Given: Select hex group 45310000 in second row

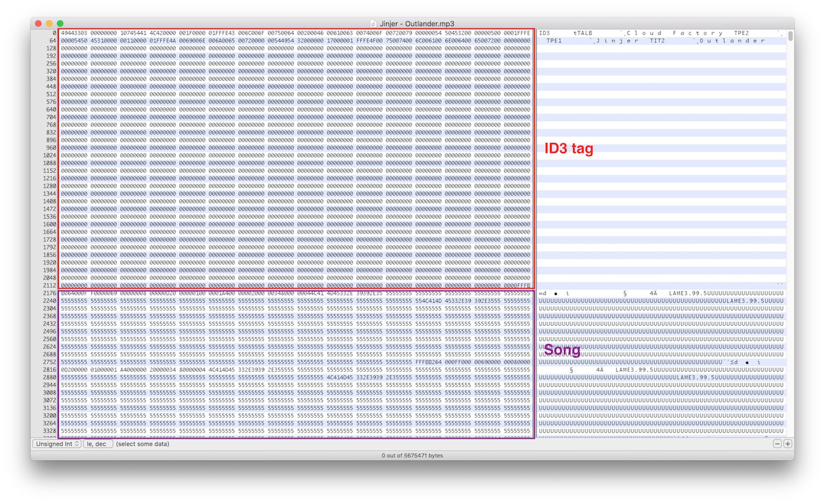Looking at the screenshot, I should coord(104,41).
